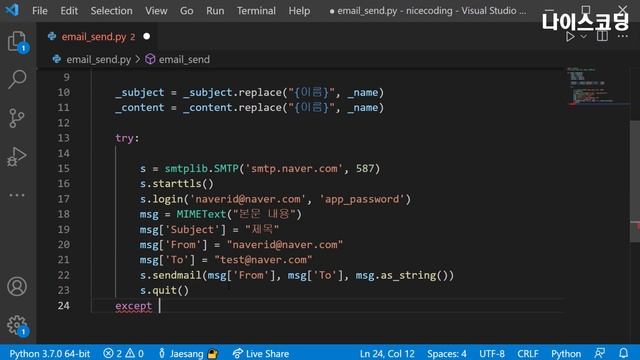Click 'MIMEText' on line 18
The image size is (640, 360).
click(x=201, y=214)
